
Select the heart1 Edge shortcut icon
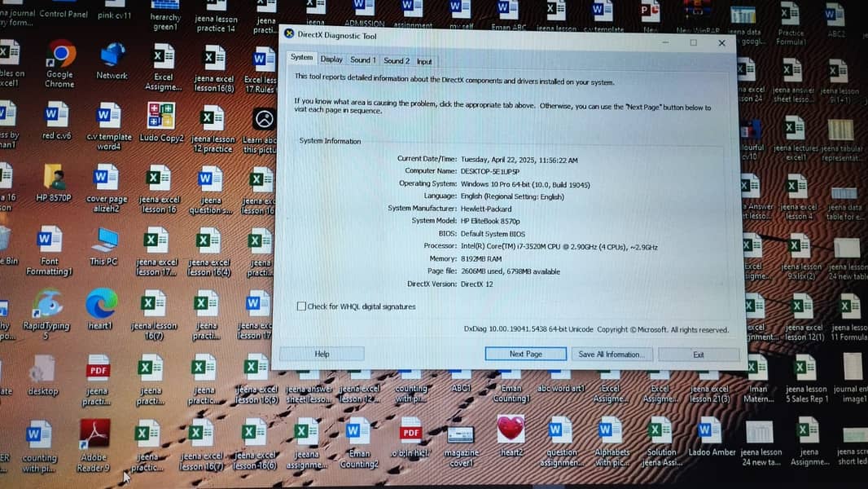point(101,309)
